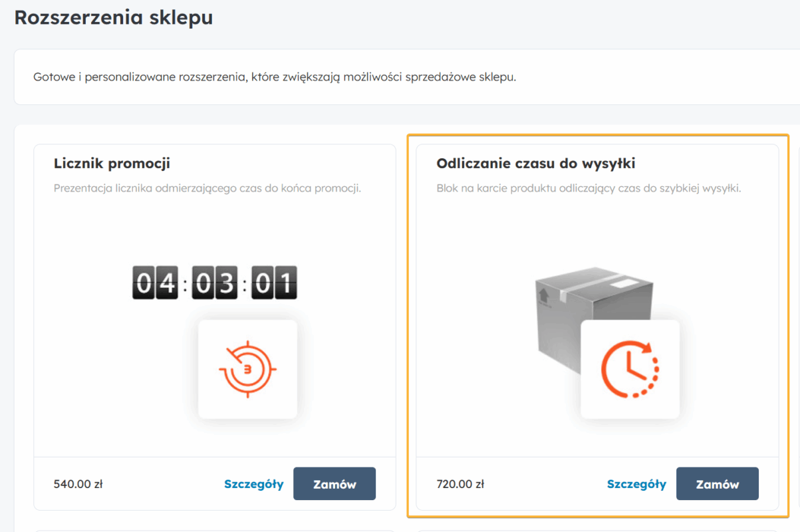This screenshot has width=800, height=532.
Task: Click the minutes digits "03" on the flip counter
Action: (215, 283)
